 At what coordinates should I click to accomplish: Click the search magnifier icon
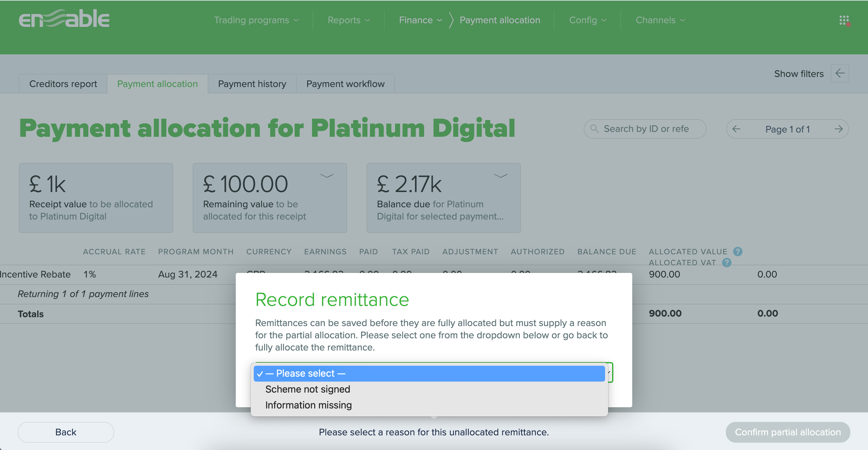coord(594,129)
